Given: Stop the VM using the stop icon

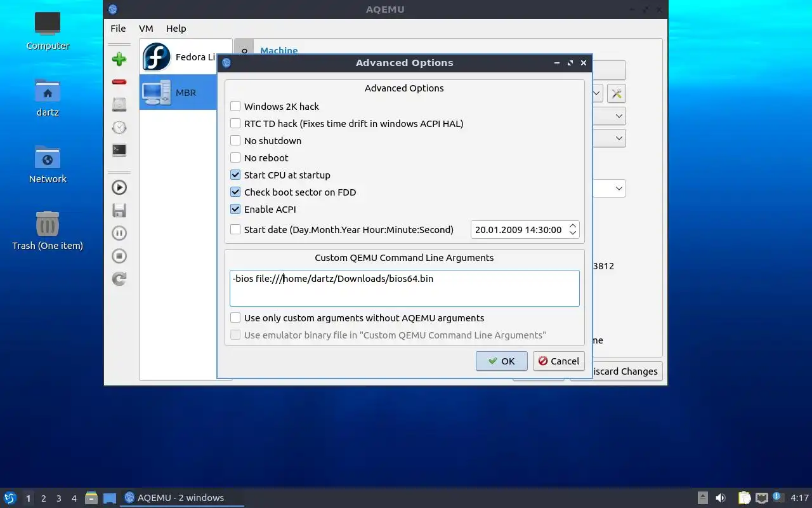Looking at the screenshot, I should point(119,256).
